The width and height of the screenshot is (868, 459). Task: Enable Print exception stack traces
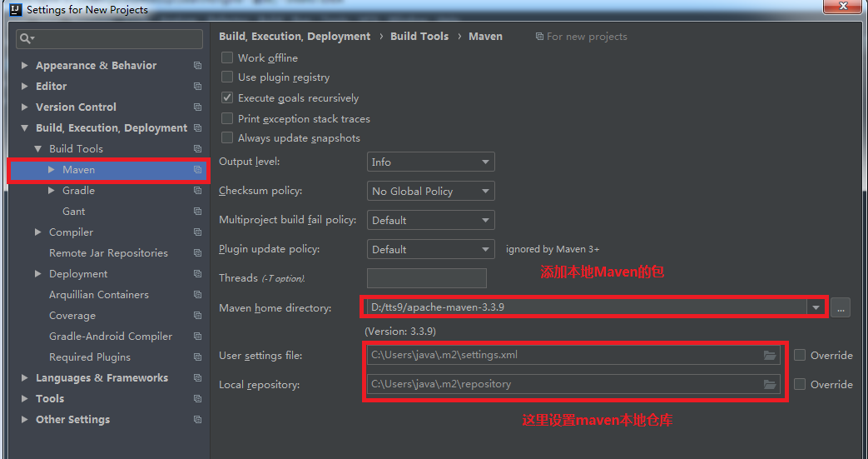click(x=227, y=118)
